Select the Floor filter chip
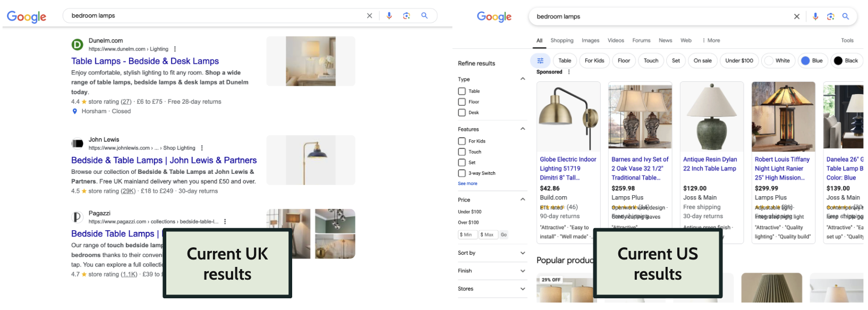Viewport: 868px width, 310px height. (624, 61)
